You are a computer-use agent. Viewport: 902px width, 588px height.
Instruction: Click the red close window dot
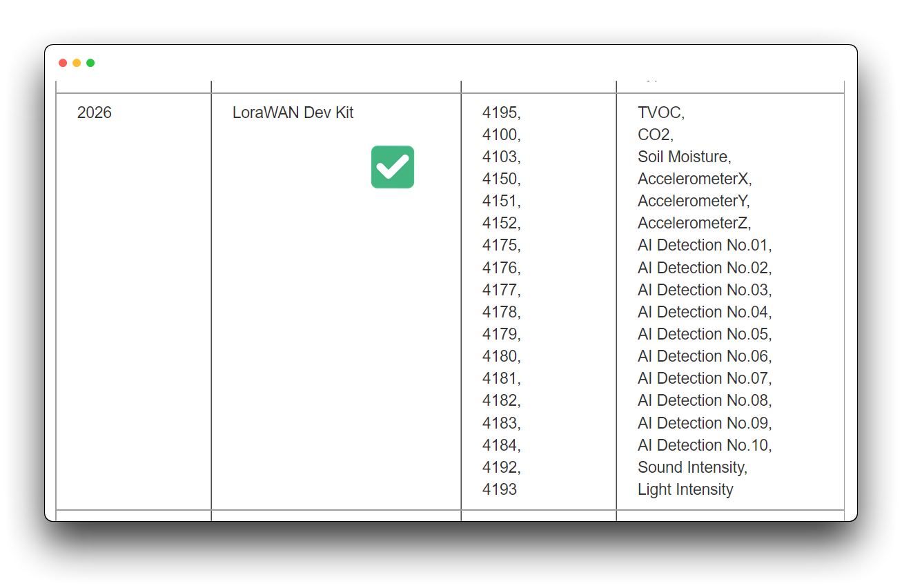pyautogui.click(x=63, y=63)
